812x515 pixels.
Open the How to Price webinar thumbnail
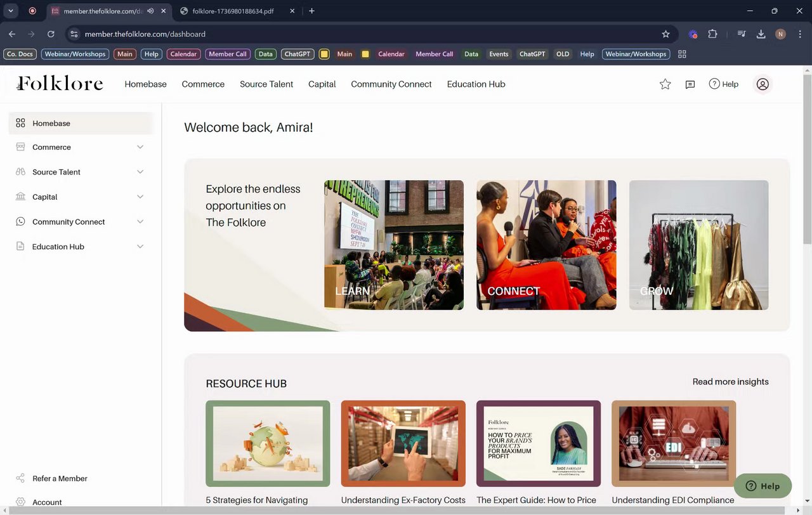(539, 443)
